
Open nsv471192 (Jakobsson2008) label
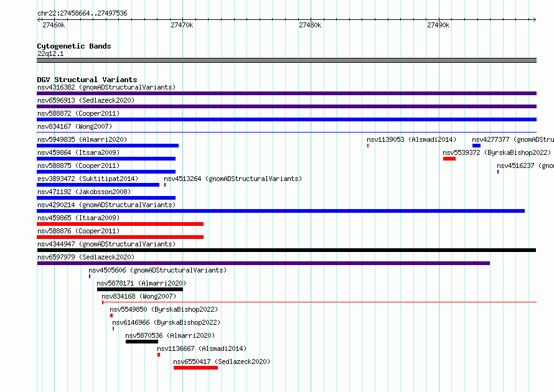84,192
